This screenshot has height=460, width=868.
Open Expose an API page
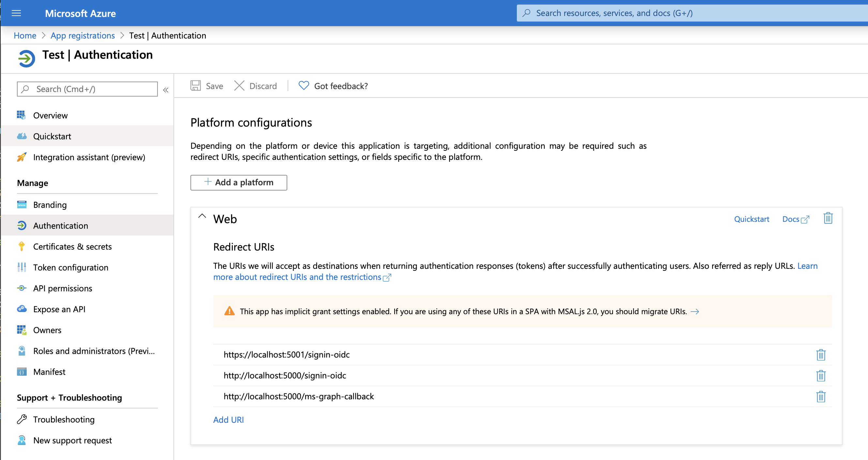click(x=87, y=309)
